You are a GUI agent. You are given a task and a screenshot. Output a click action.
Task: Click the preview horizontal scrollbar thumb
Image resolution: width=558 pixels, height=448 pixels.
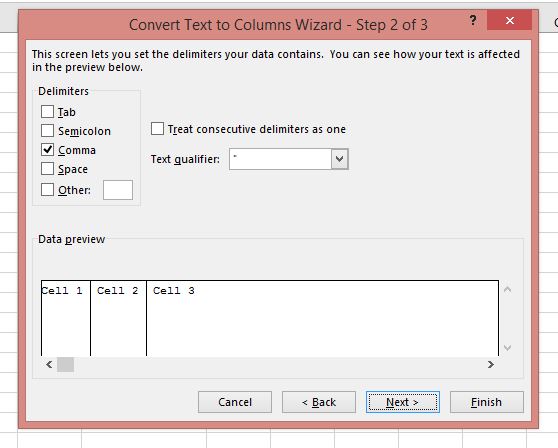pyautogui.click(x=65, y=364)
